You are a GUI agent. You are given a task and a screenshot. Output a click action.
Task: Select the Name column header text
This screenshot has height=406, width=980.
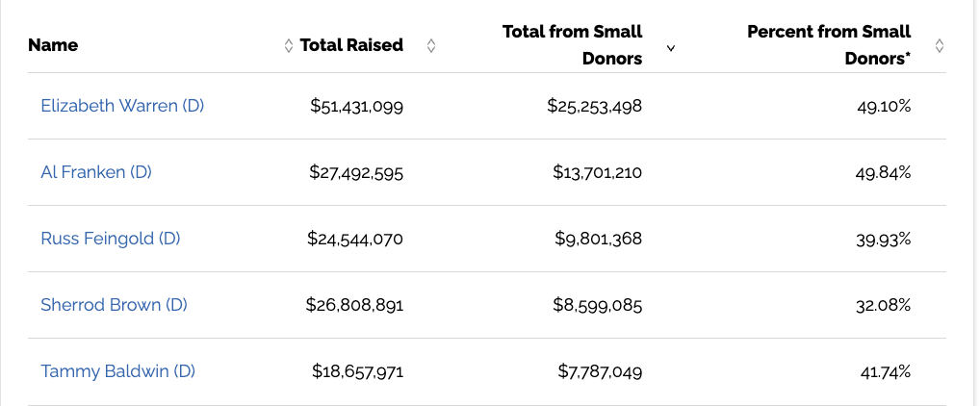pos(53,45)
